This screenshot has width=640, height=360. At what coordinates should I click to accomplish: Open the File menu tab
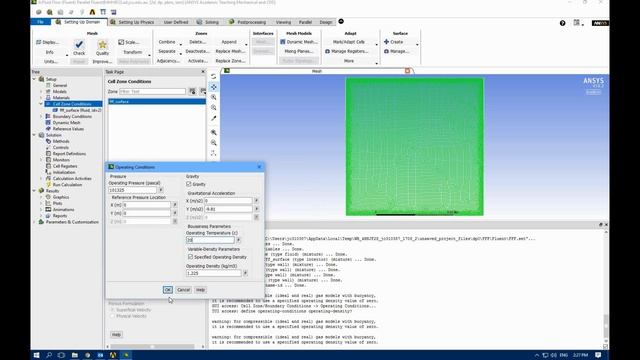(x=40, y=22)
